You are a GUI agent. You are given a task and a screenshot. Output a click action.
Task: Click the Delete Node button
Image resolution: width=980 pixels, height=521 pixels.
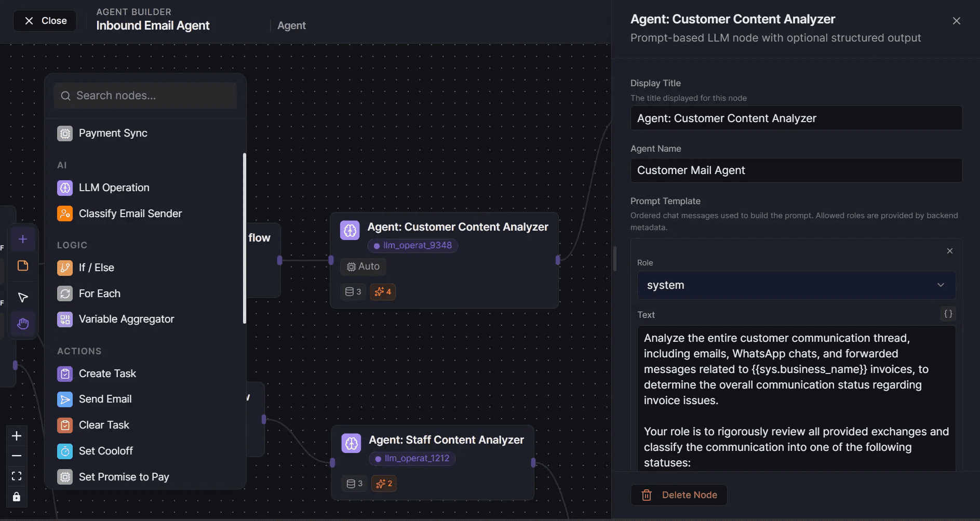[x=679, y=495]
